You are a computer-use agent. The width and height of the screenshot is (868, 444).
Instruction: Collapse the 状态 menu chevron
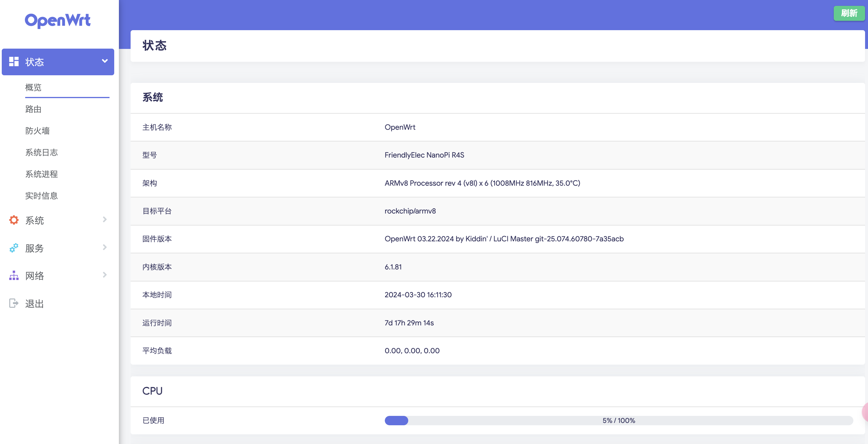[x=105, y=61]
